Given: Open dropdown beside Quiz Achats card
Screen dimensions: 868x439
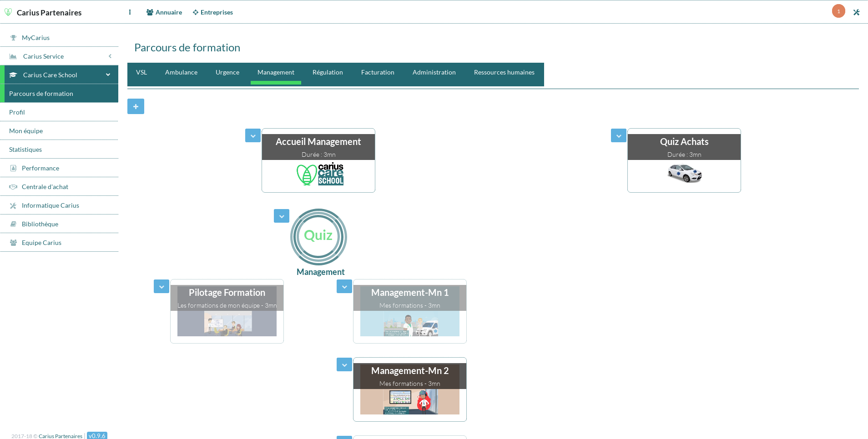Looking at the screenshot, I should click(618, 136).
